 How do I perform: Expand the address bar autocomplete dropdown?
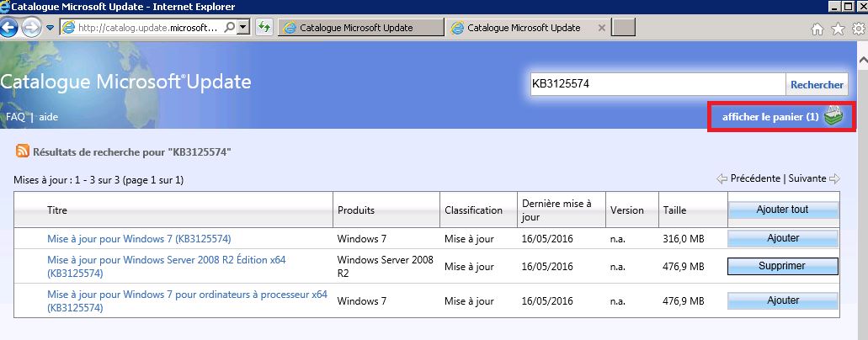[243, 27]
